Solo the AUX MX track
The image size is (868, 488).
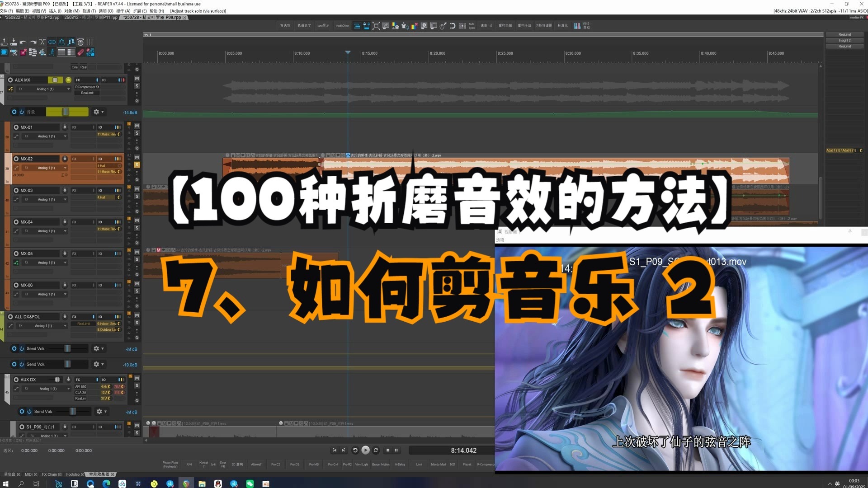137,86
